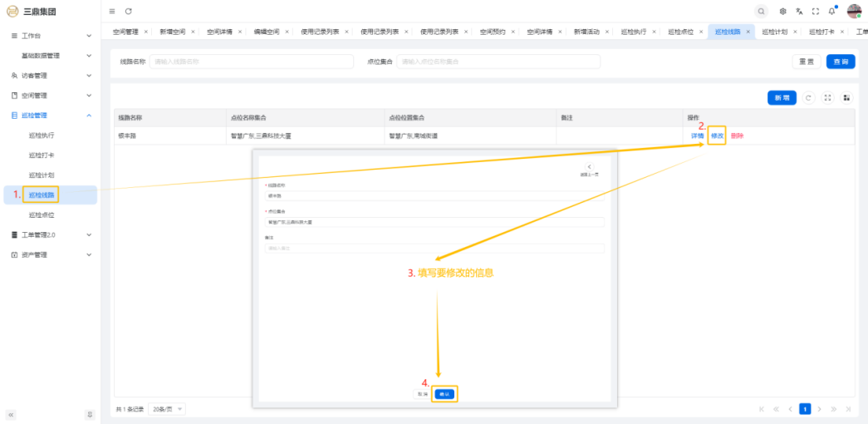868x424 pixels.
Task: Toggle fullscreen mode icon in header
Action: click(816, 11)
